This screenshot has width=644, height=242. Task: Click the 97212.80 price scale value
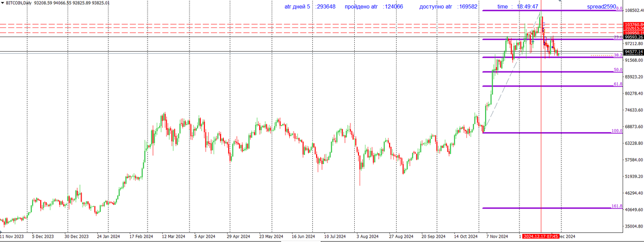[634, 44]
